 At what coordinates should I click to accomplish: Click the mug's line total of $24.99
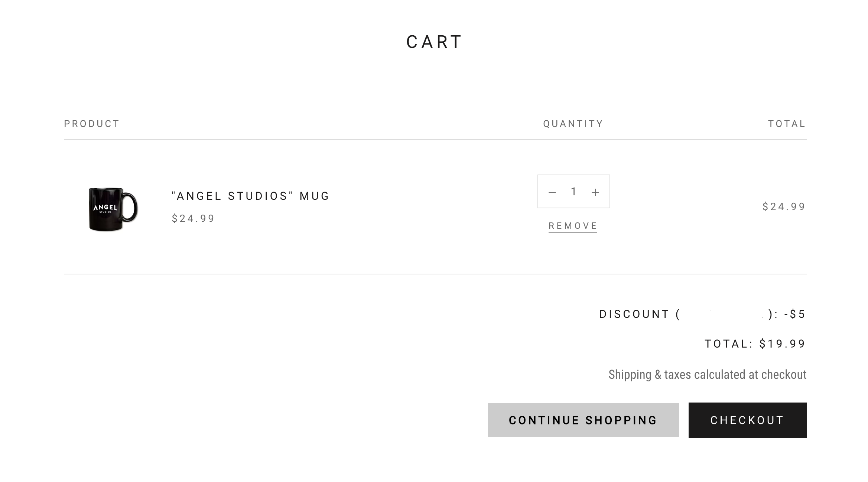tap(784, 206)
